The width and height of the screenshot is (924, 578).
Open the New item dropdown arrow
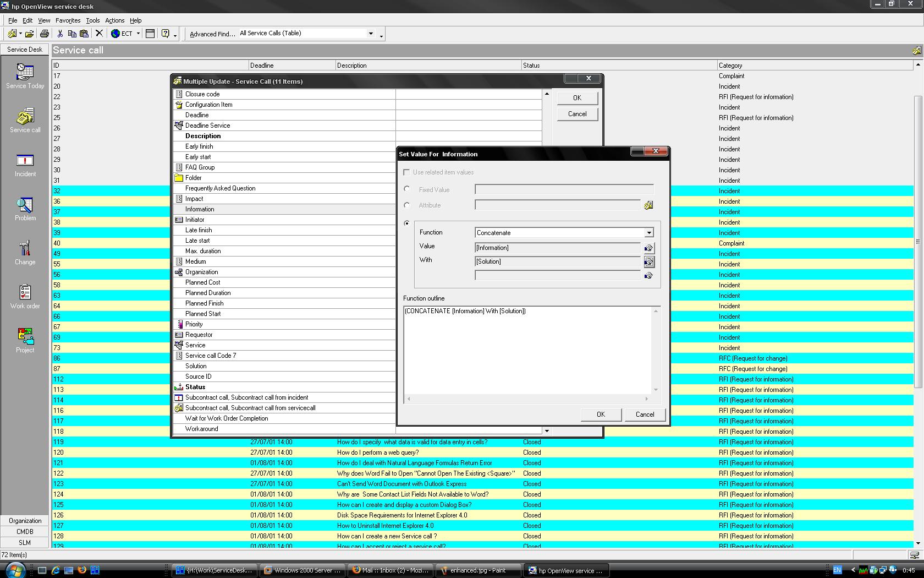click(x=20, y=34)
